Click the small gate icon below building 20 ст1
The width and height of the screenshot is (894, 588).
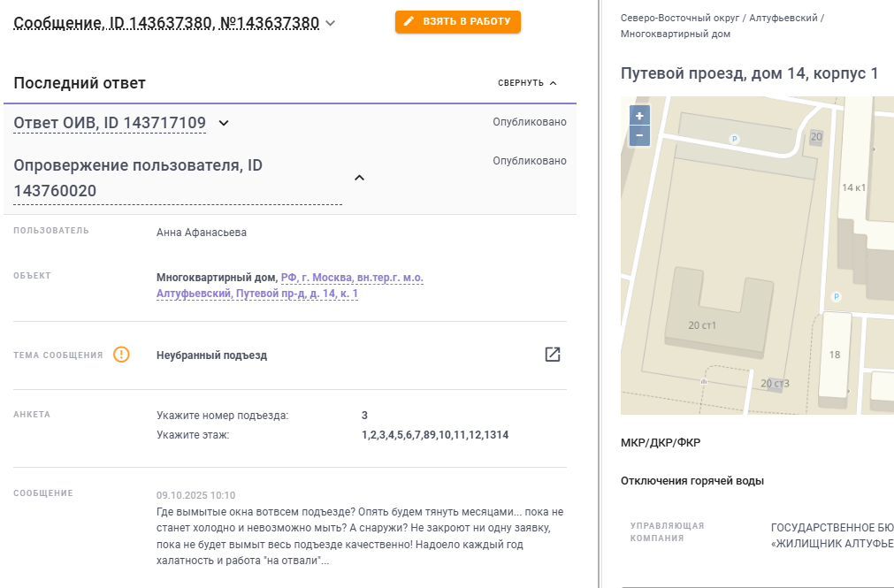[703, 380]
